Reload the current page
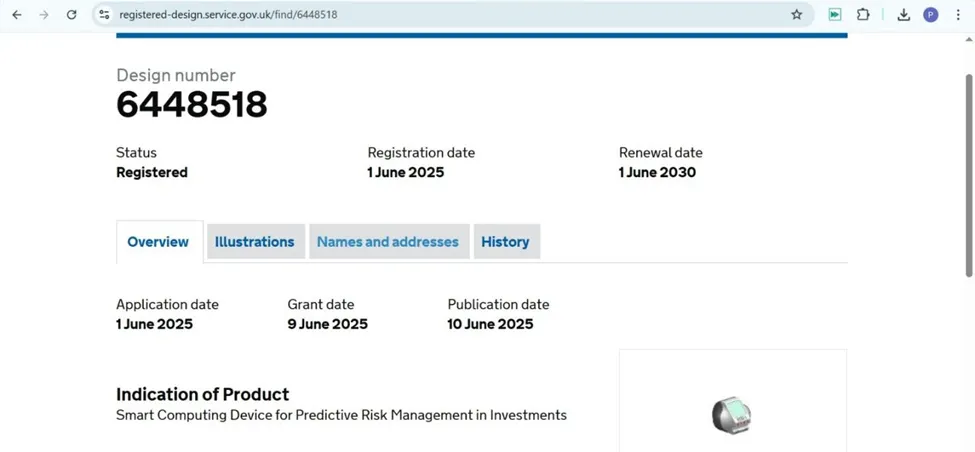975x452 pixels. [71, 15]
